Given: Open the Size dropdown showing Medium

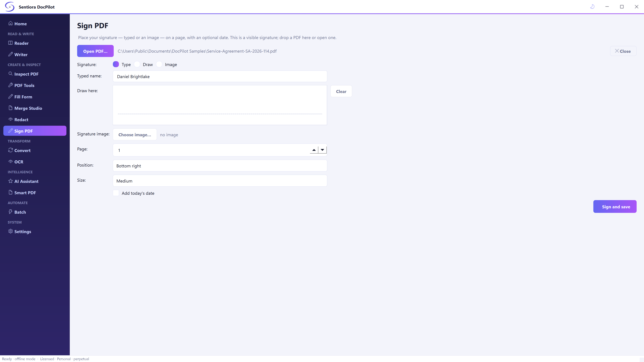Looking at the screenshot, I should point(220,181).
